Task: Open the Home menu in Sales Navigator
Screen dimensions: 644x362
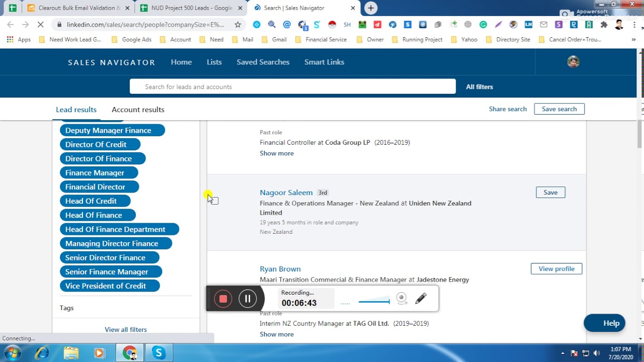Action: pos(181,62)
